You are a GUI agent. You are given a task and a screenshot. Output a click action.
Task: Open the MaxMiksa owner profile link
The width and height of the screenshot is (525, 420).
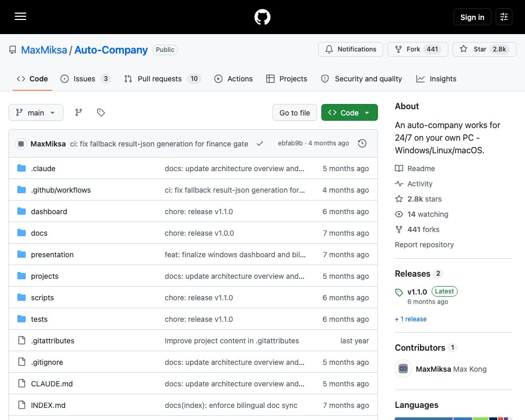pyautogui.click(x=44, y=50)
